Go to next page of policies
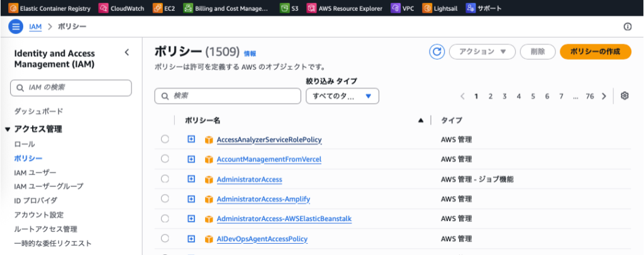 604,96
